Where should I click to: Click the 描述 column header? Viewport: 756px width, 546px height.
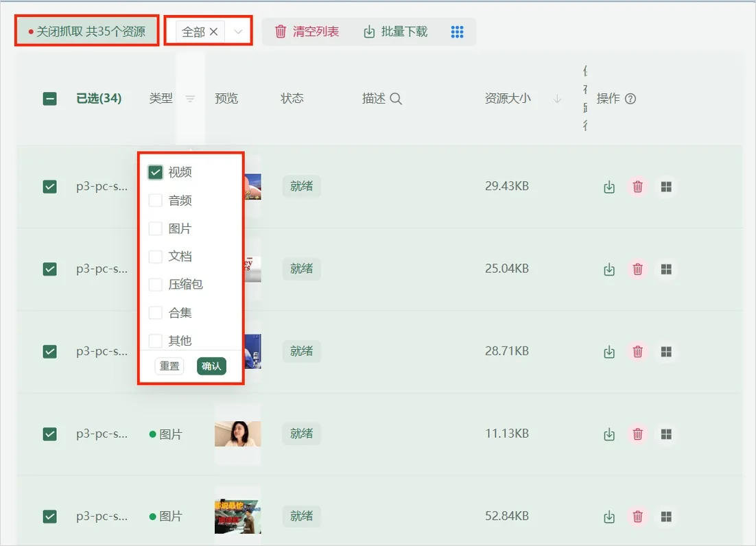pos(374,99)
